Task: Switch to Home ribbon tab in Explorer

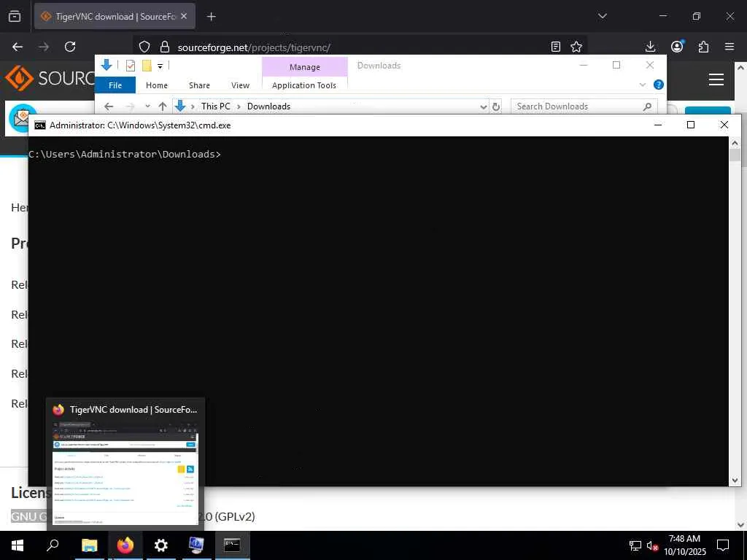Action: click(157, 85)
